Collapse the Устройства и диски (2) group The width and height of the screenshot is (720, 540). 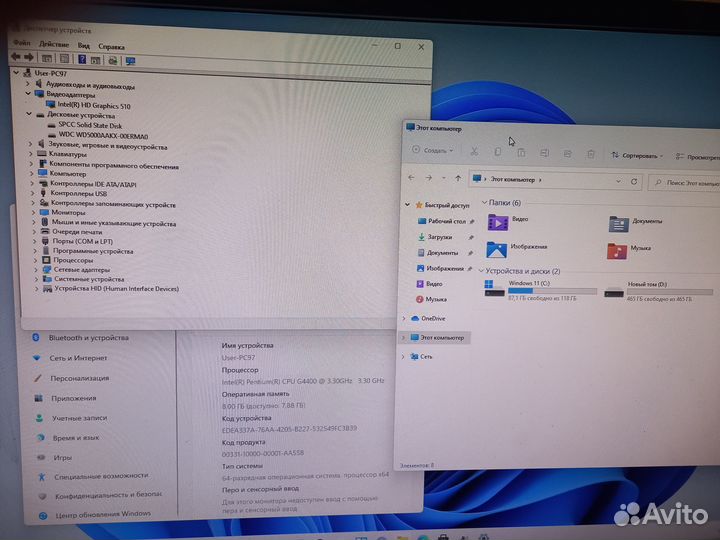[481, 270]
